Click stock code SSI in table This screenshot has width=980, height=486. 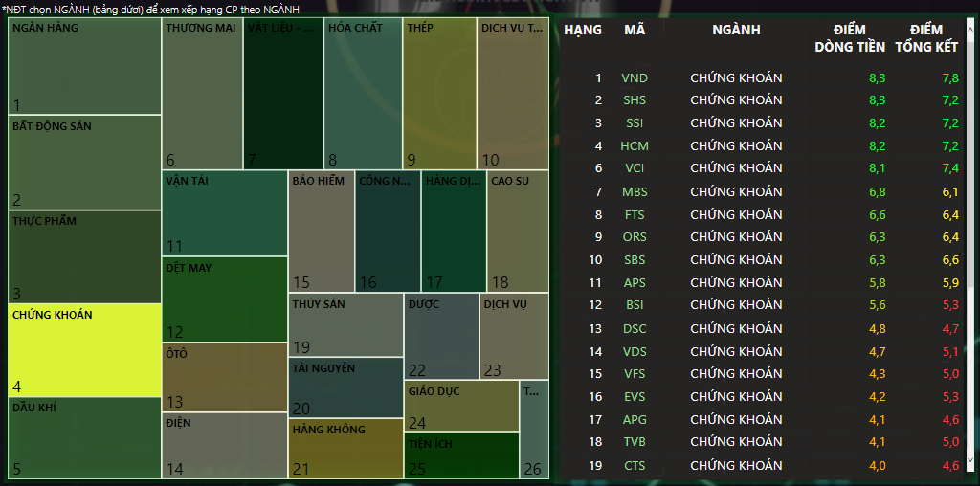[635, 123]
